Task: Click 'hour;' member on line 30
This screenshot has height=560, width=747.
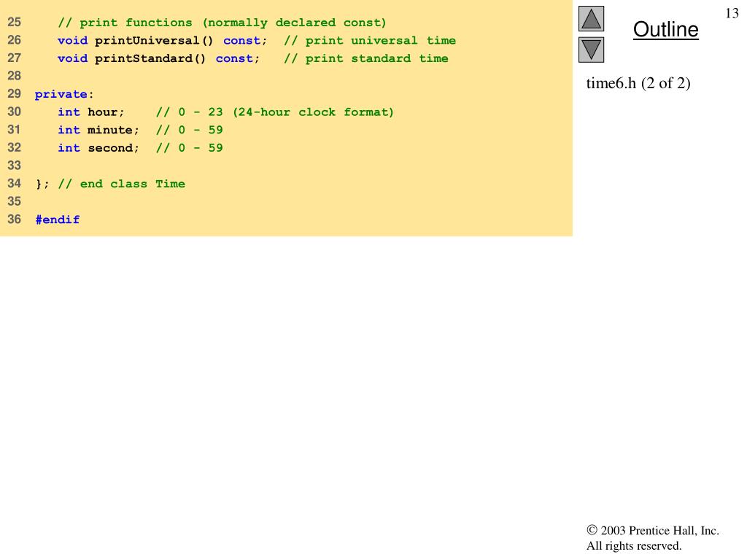Action: (106, 112)
